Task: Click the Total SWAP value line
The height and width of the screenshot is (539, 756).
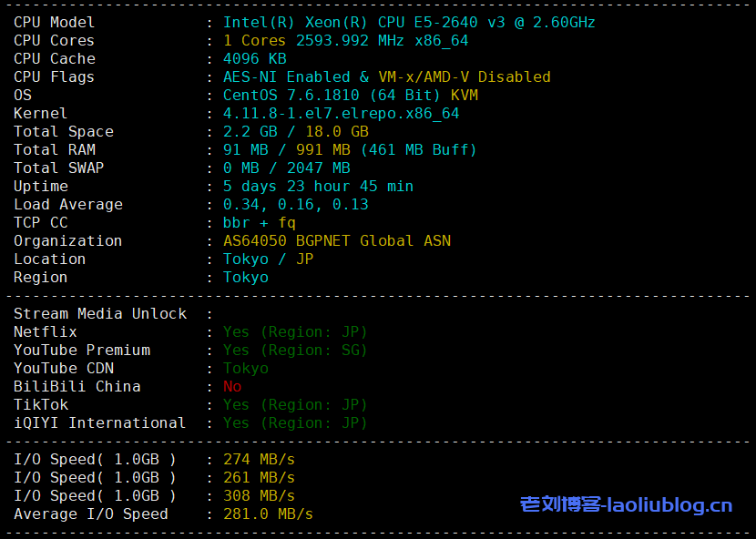Action: (x=286, y=168)
